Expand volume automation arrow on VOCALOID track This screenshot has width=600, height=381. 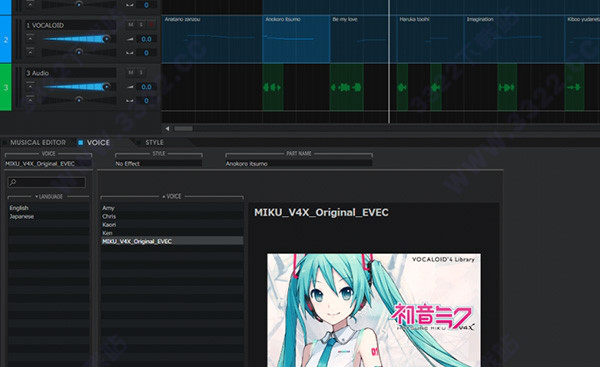point(30,39)
